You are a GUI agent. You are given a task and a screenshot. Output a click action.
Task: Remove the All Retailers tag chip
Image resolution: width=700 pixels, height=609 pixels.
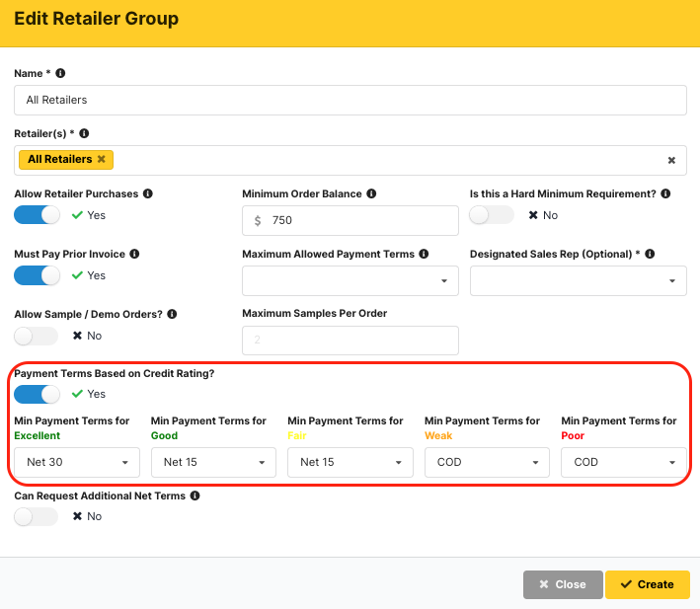coord(101,160)
